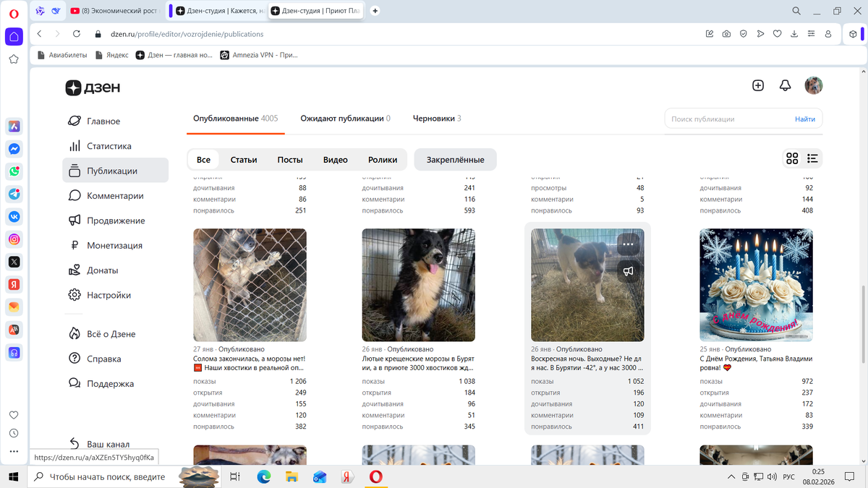The image size is (868, 488).
Task: Open Всё о Дзене link
Action: tap(111, 334)
